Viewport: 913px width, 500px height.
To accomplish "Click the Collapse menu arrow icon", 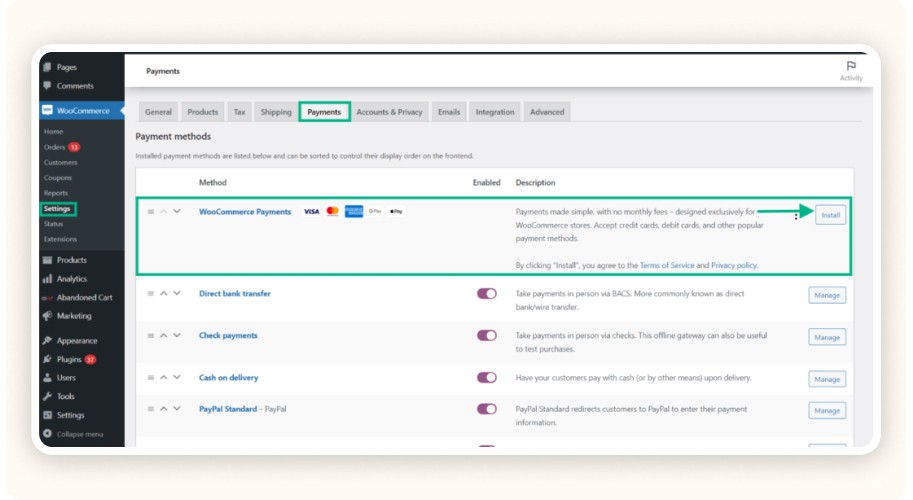I will click(x=47, y=434).
